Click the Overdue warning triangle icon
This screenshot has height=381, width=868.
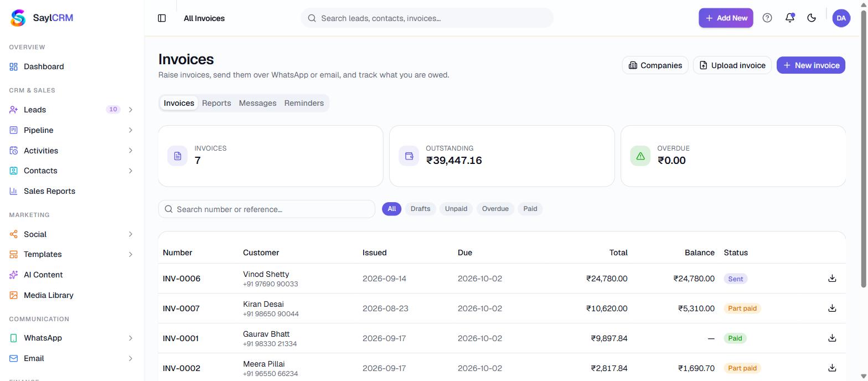[x=640, y=156]
